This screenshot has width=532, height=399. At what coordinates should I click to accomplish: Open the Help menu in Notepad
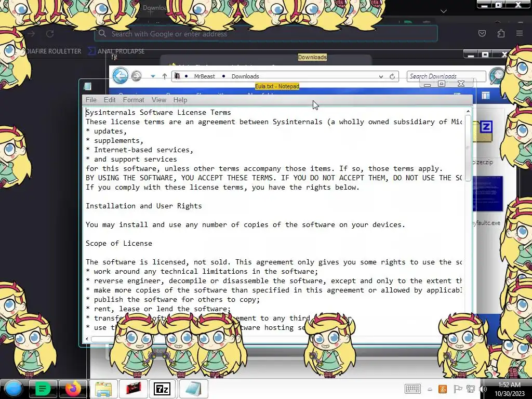[180, 100]
